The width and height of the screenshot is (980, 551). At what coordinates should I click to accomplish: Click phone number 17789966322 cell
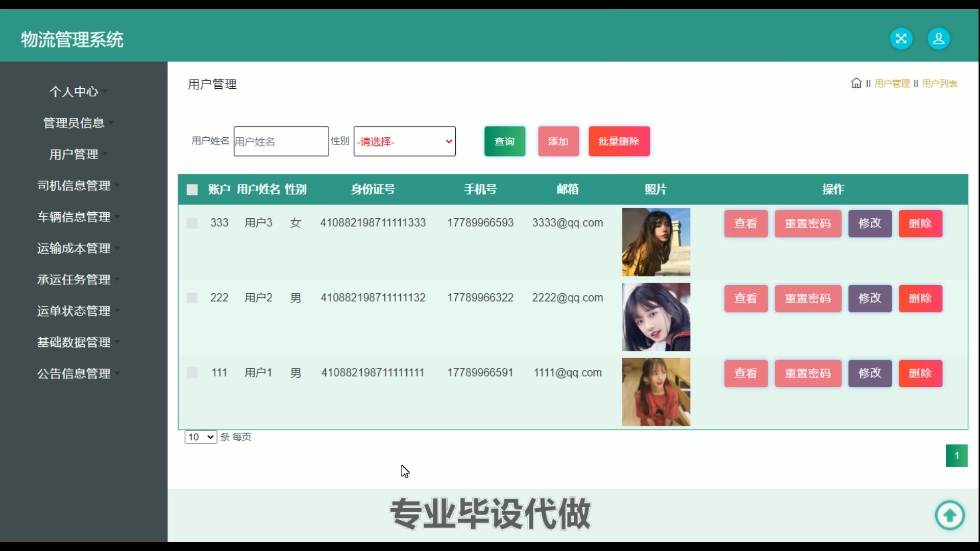tap(480, 298)
